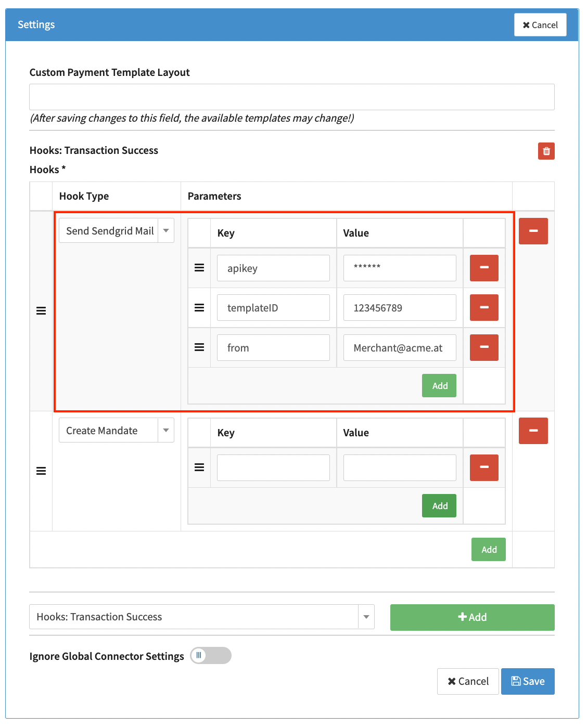Image resolution: width=587 pixels, height=728 pixels.
Task: Click Save to store the settings
Action: tap(527, 681)
